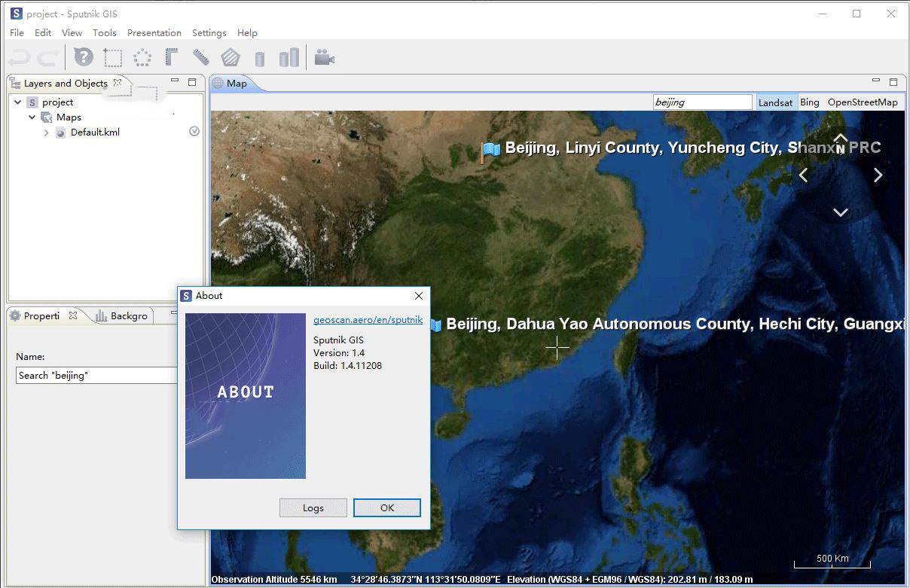Switch base map to Bing
The image size is (910, 588).
point(810,102)
